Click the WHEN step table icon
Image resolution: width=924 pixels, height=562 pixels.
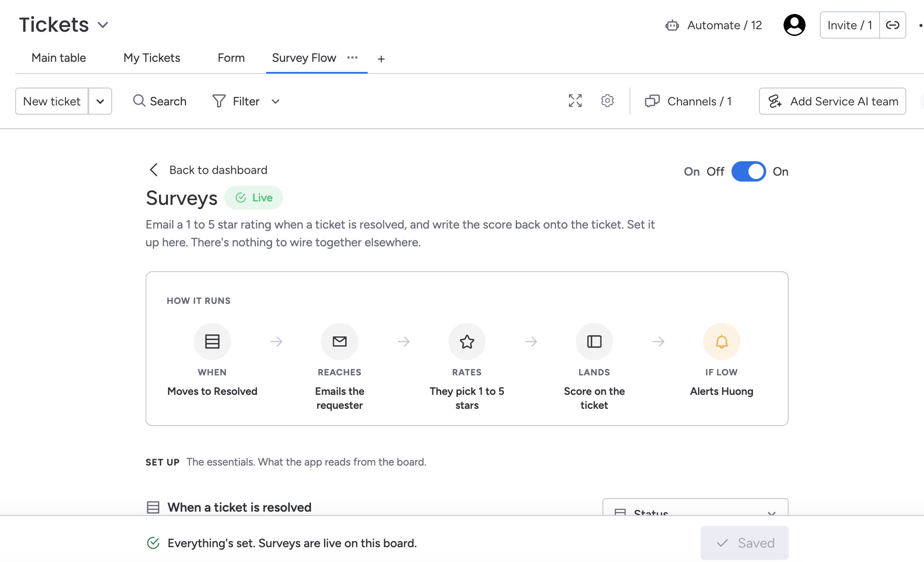pos(212,341)
